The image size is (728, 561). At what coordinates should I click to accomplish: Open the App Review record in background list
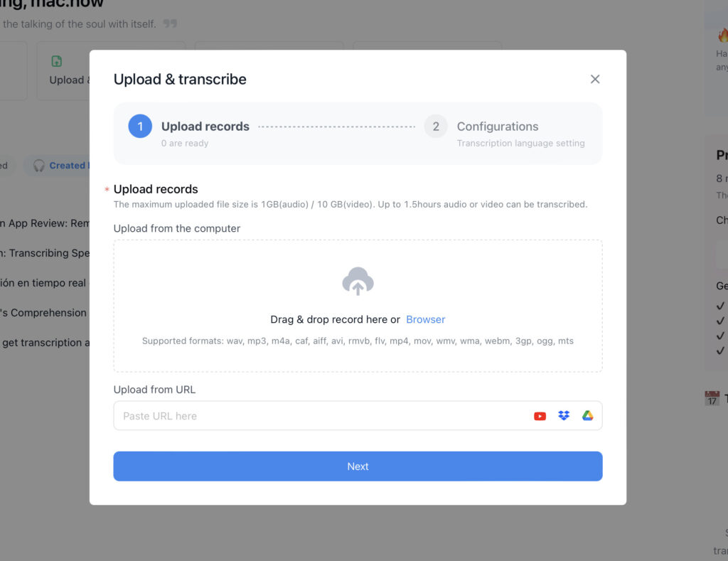[x=45, y=223]
